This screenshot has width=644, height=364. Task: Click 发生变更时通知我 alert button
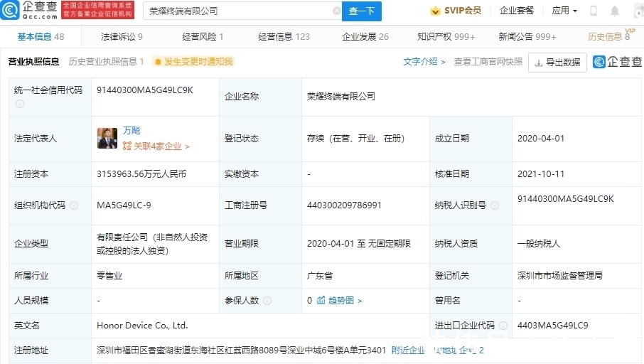click(x=193, y=62)
